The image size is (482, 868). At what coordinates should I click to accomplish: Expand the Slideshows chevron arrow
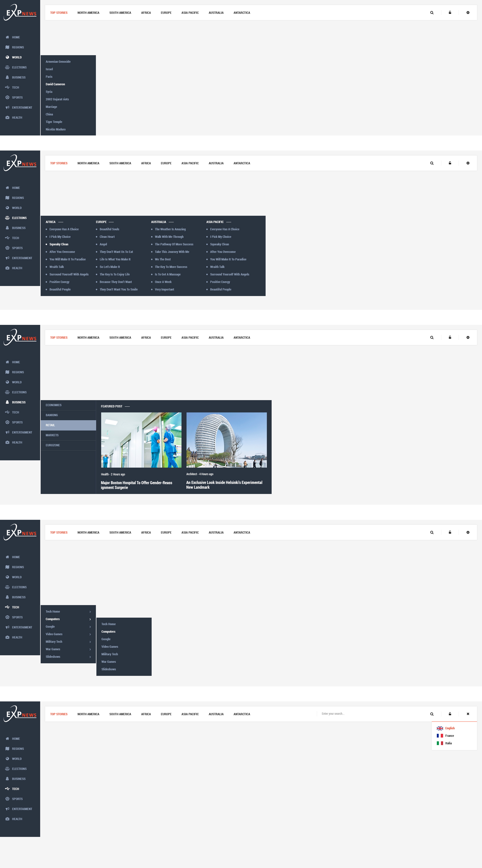[90, 657]
